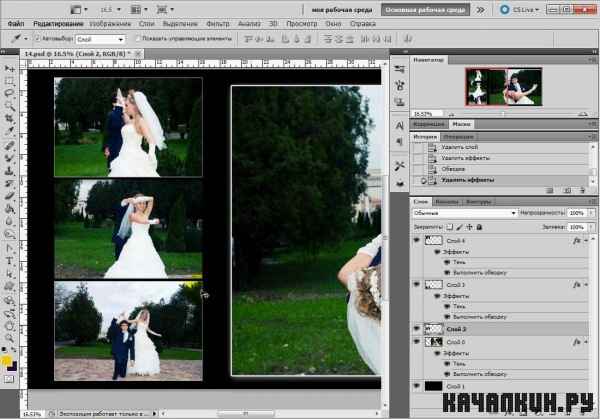Click the delete state trash icon in History
The image size is (600, 419).
coord(582,190)
